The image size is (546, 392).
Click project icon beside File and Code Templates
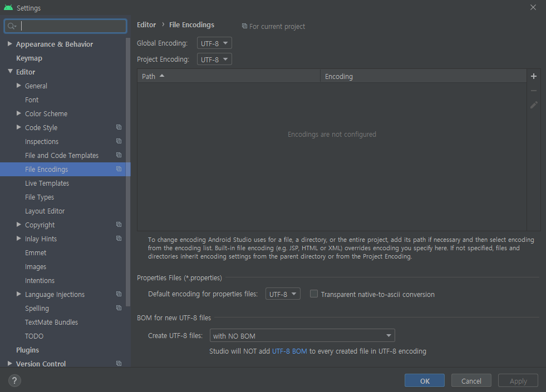tap(119, 155)
